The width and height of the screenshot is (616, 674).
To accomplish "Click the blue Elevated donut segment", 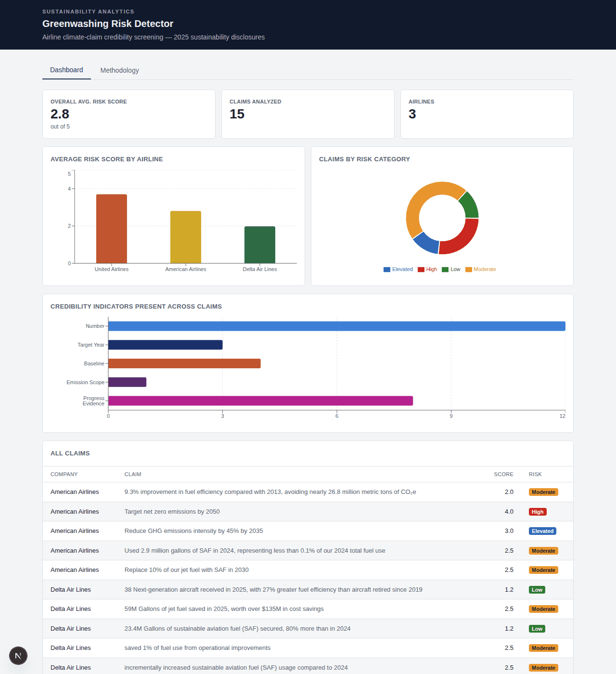I will click(427, 243).
